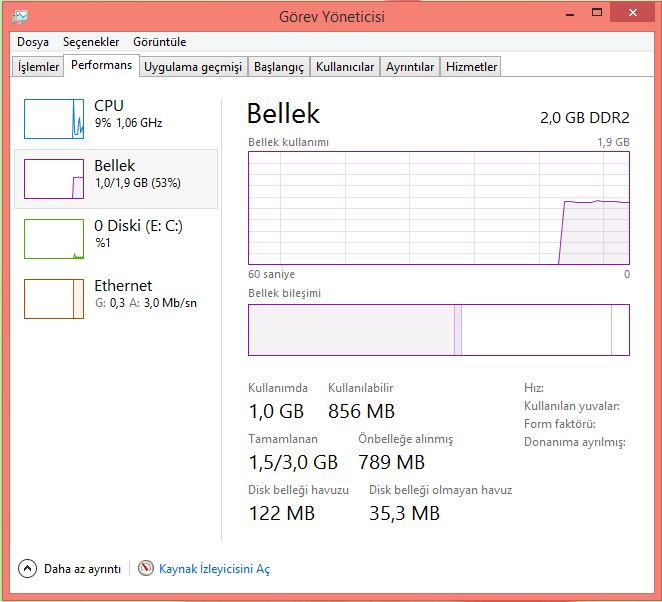Viewport: 662px width, 602px height.
Task: Switch to the İşlemler tab
Action: [38, 67]
